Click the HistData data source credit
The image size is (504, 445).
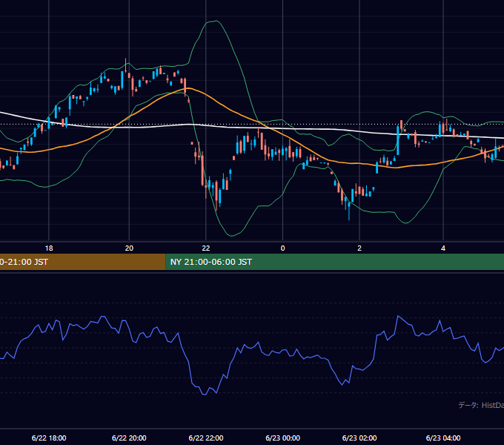tap(481, 405)
